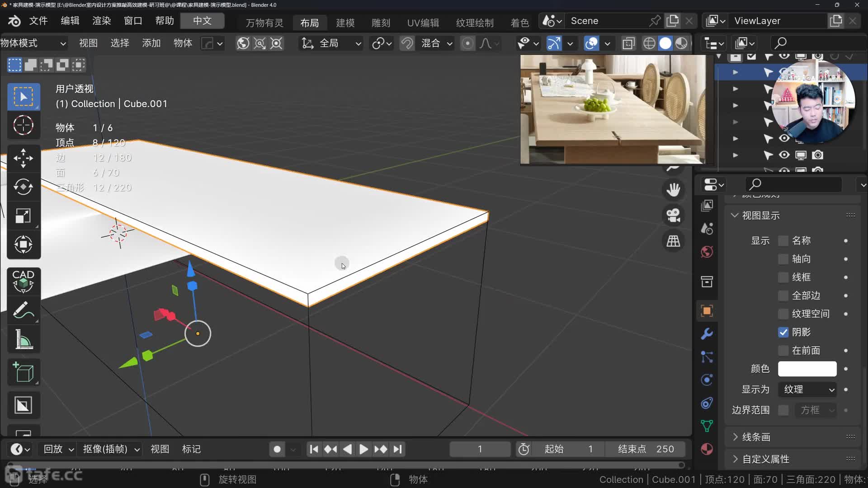868x488 pixels.
Task: Disable the 阴影 shadow checkbox
Action: [783, 332]
